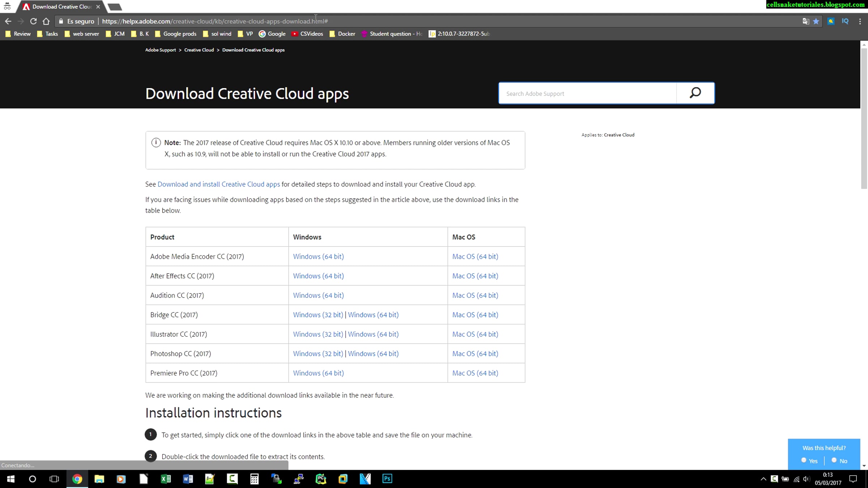
Task: Click the Cortana circle icon on taskbar
Action: (x=33, y=479)
